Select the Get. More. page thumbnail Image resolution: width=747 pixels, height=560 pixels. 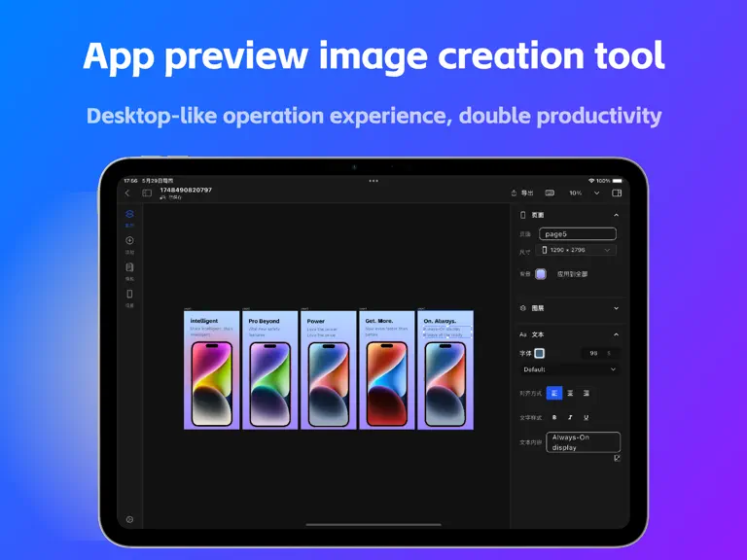387,370
